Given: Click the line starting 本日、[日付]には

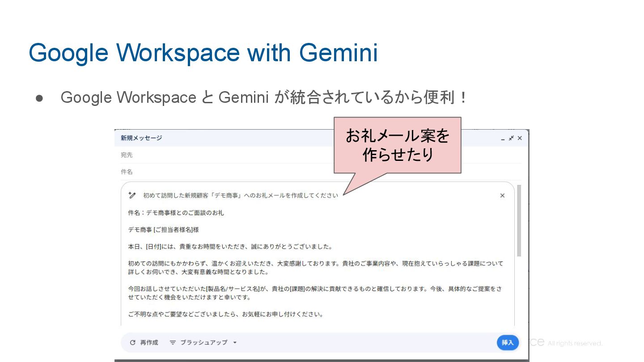Looking at the screenshot, I should [x=230, y=247].
